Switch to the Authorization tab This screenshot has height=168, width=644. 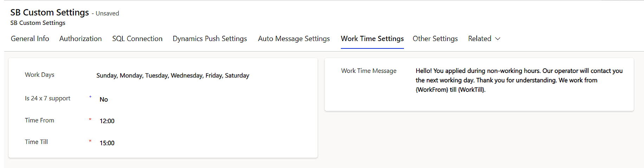click(x=80, y=39)
